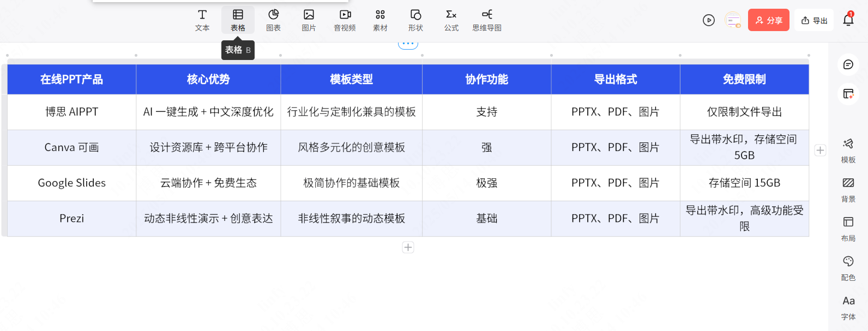This screenshot has height=331, width=868.
Task: Click the 设计资源库 + 跨平台协作 cell
Action: tap(208, 147)
